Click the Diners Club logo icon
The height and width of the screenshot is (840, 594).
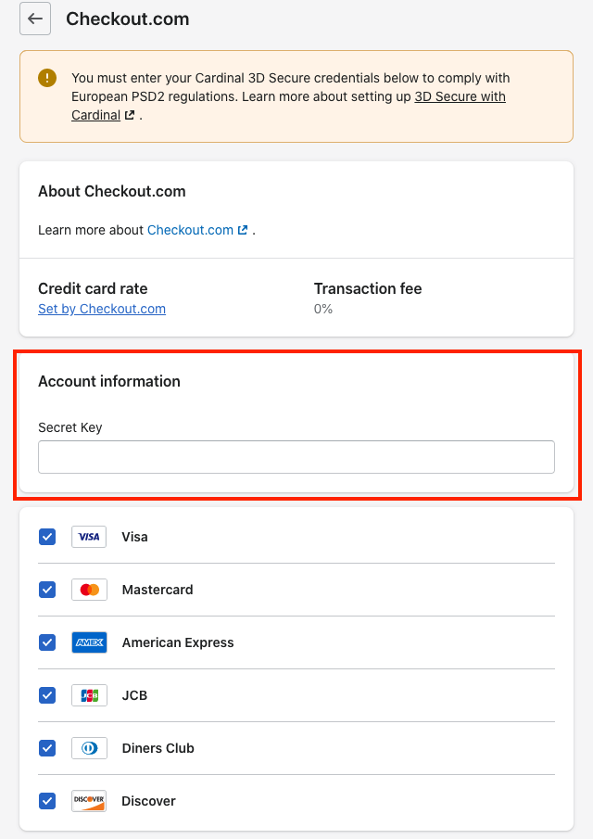(x=89, y=748)
